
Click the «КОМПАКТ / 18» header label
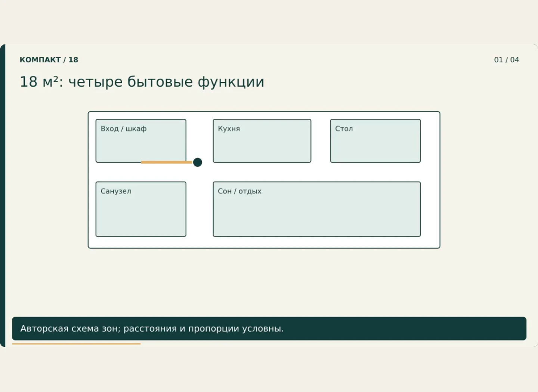pos(49,60)
